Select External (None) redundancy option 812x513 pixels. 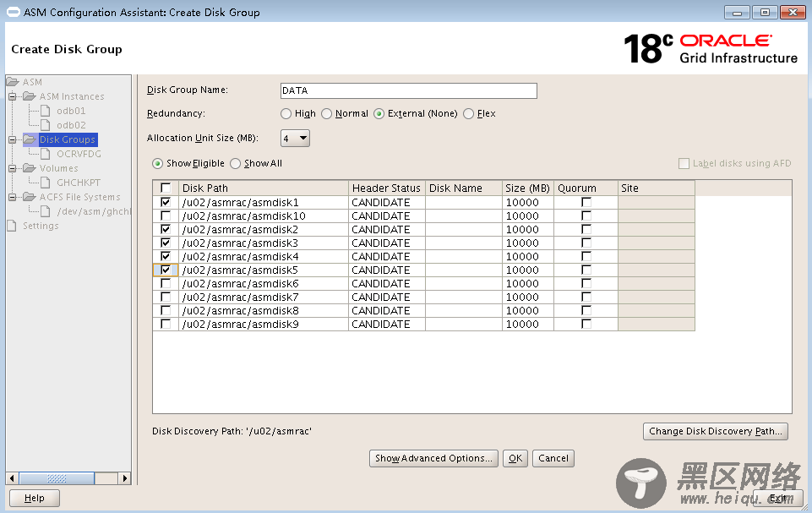pos(379,113)
